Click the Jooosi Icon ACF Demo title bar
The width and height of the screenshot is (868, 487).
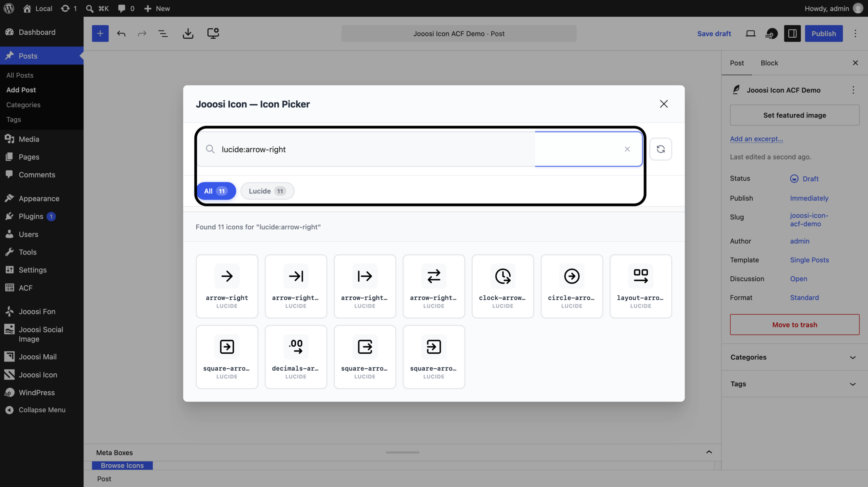(459, 34)
